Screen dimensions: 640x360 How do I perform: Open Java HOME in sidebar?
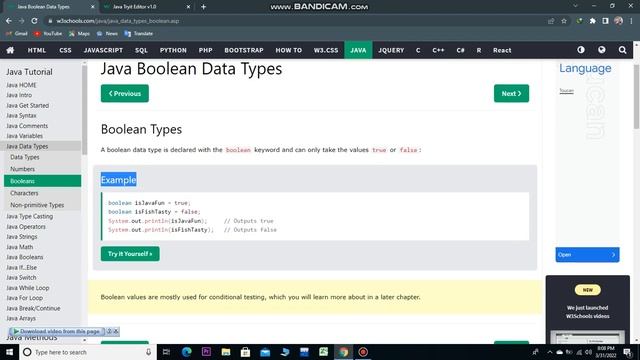click(x=21, y=85)
